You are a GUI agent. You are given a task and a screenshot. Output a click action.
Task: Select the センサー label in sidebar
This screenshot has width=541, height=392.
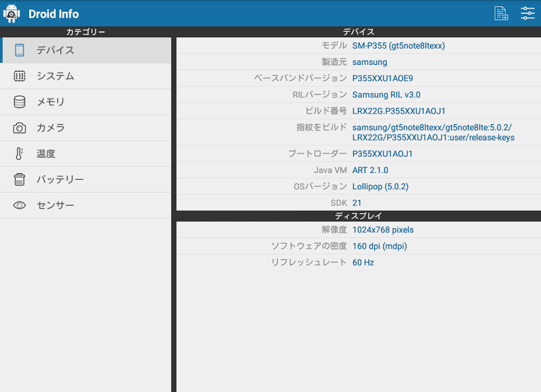pyautogui.click(x=55, y=205)
